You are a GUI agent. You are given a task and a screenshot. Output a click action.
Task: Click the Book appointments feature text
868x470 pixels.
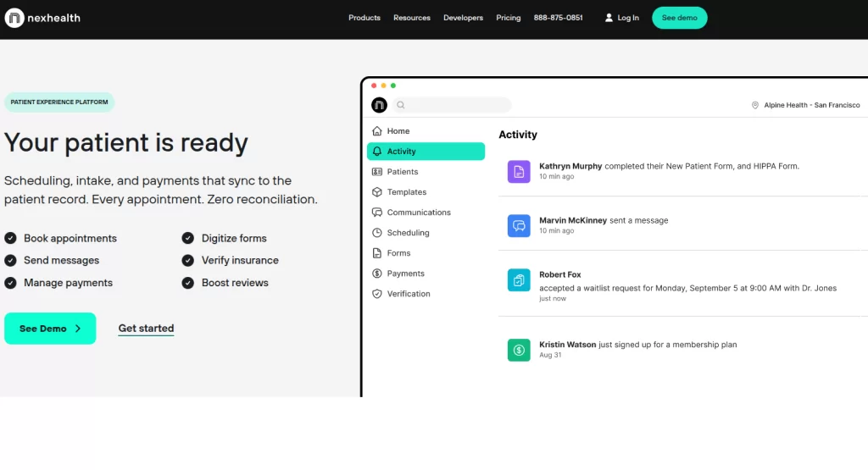click(70, 238)
